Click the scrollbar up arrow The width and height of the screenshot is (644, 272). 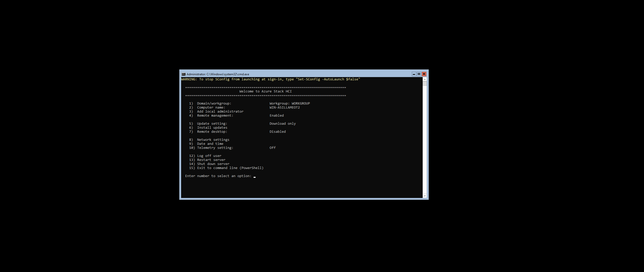[x=425, y=79]
